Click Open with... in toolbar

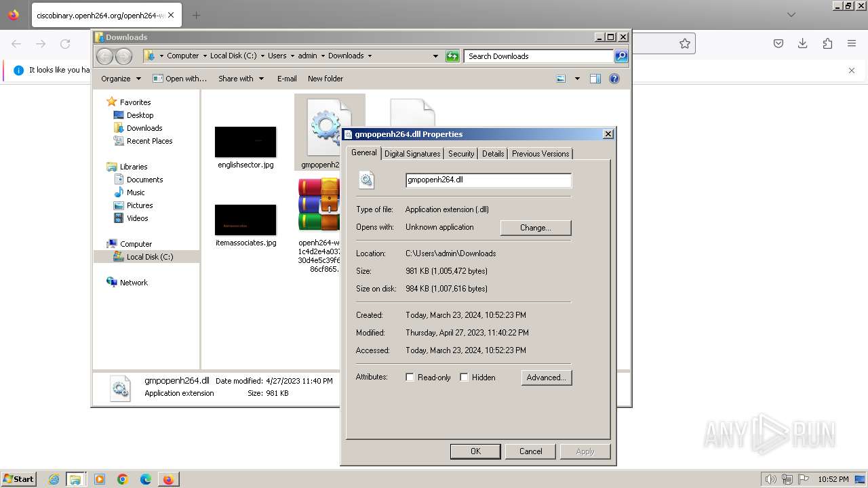point(180,79)
